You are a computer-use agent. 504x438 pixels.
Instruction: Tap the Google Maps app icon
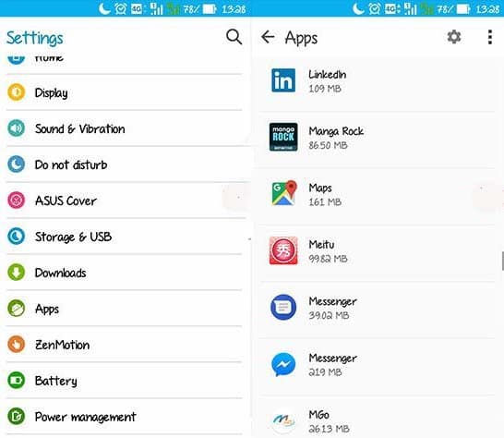[x=283, y=193]
